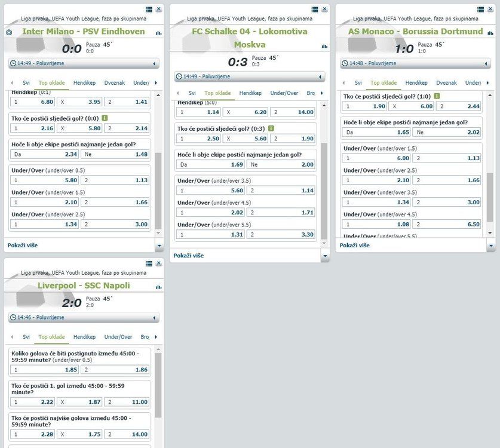Viewport: 500px width, 448px height.
Task: Bet Liverpool 45-59 minute over 0.5 odds 1.86
Action: 115,370
